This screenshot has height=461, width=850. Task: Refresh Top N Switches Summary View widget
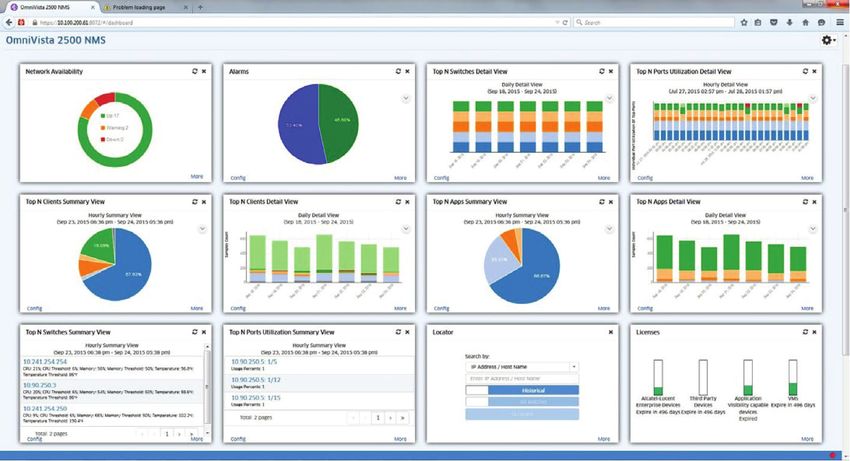coord(195,332)
